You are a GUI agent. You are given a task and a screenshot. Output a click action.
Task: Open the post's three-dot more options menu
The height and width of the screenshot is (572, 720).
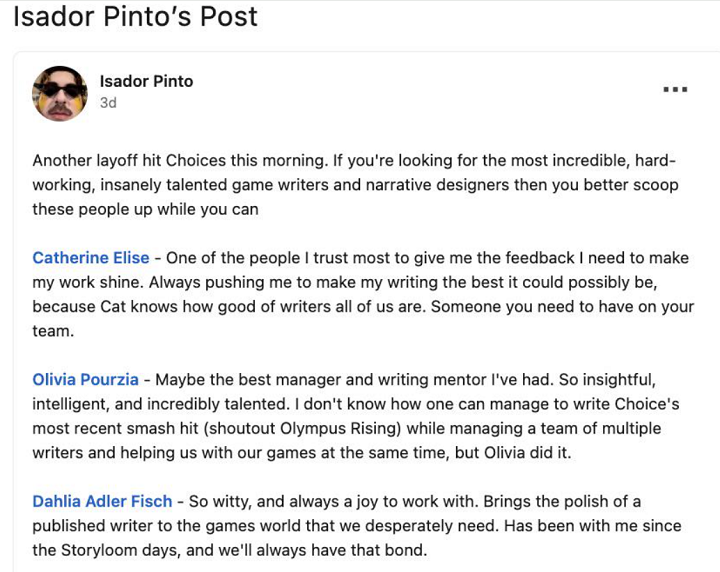click(x=675, y=89)
